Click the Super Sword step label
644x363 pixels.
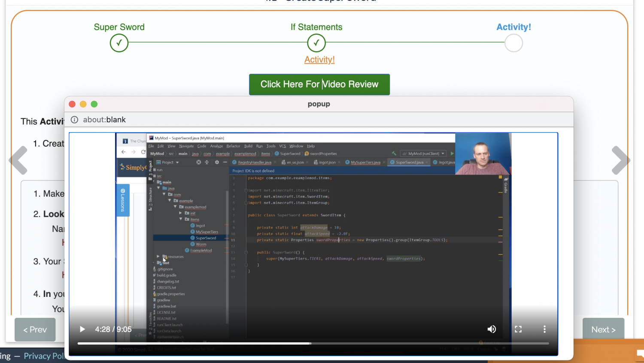pos(119,27)
